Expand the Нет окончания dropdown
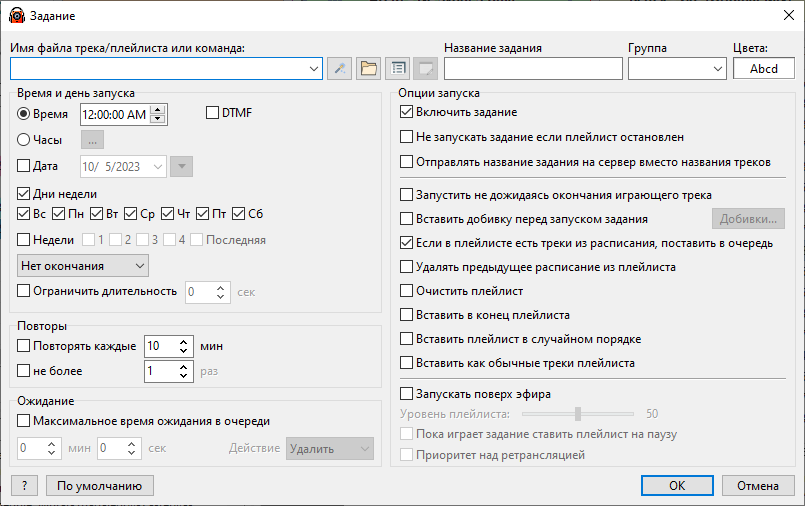The image size is (805, 506). coord(83,266)
